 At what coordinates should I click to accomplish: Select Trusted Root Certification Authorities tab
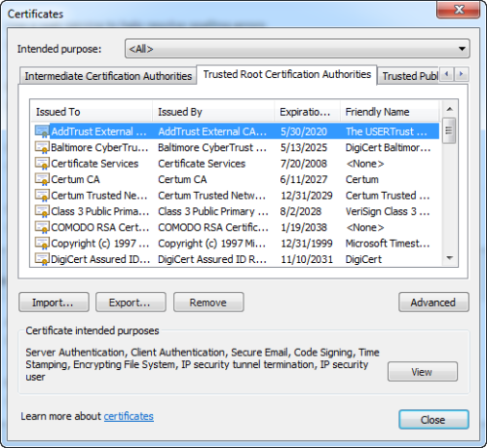(x=287, y=74)
